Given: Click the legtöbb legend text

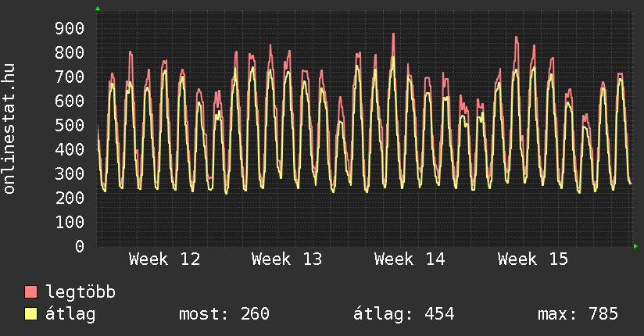Looking at the screenshot, I should tap(80, 292).
